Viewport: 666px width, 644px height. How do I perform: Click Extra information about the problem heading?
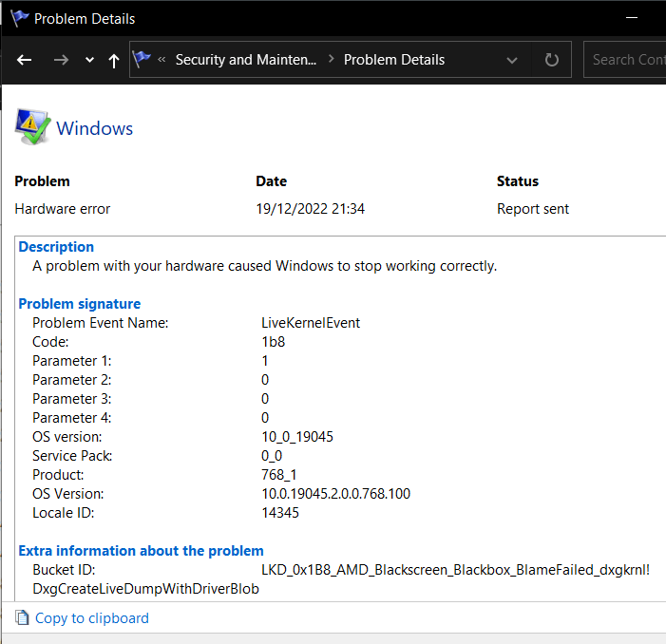coord(141,551)
